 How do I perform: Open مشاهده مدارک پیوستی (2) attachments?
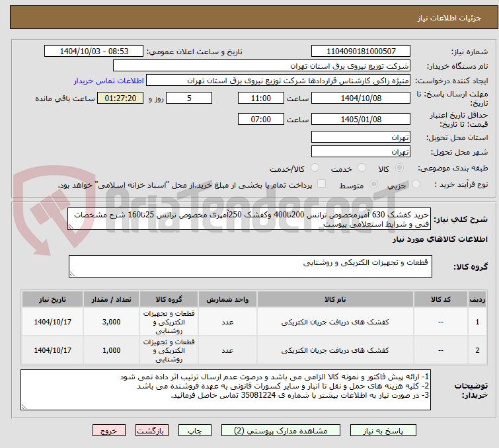click(281, 431)
